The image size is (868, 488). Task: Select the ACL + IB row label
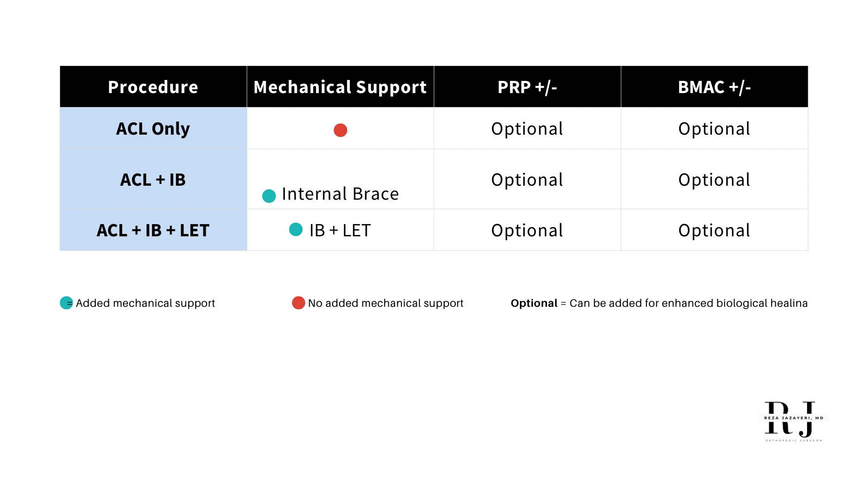(153, 180)
